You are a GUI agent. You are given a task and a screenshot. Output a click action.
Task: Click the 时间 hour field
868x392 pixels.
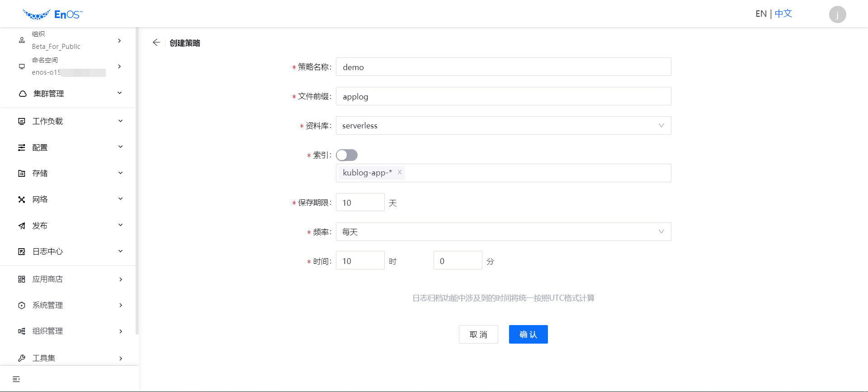pyautogui.click(x=360, y=261)
